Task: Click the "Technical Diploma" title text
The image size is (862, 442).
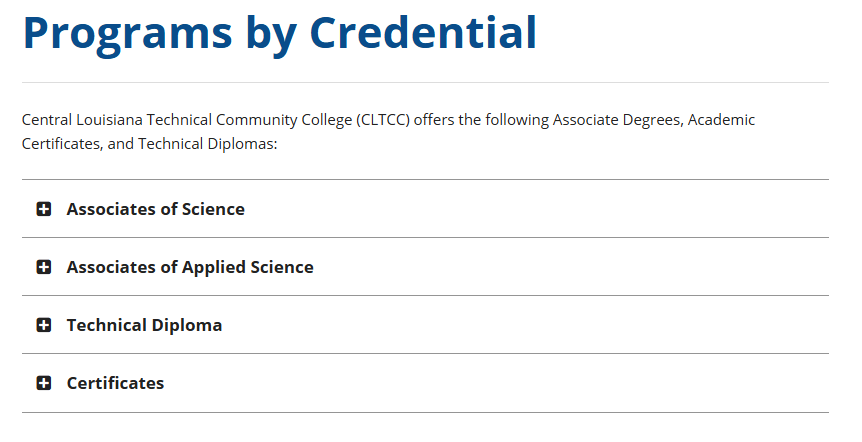Action: [x=144, y=325]
